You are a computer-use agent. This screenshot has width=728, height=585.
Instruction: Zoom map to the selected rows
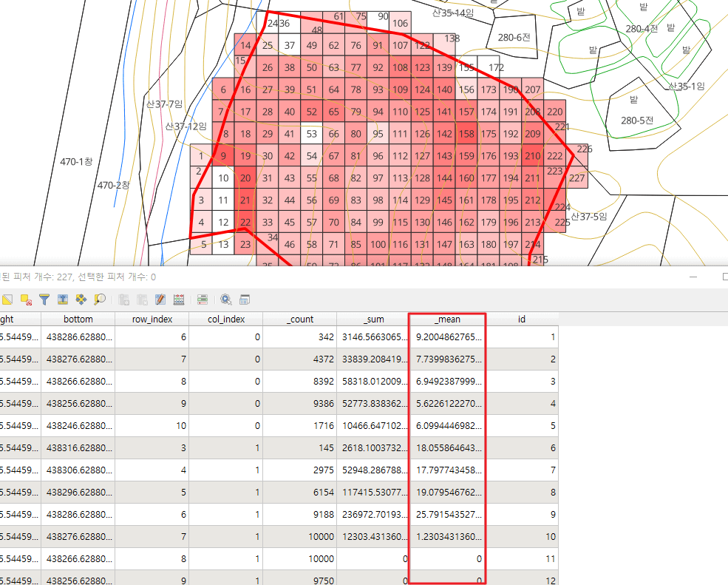pos(99,299)
